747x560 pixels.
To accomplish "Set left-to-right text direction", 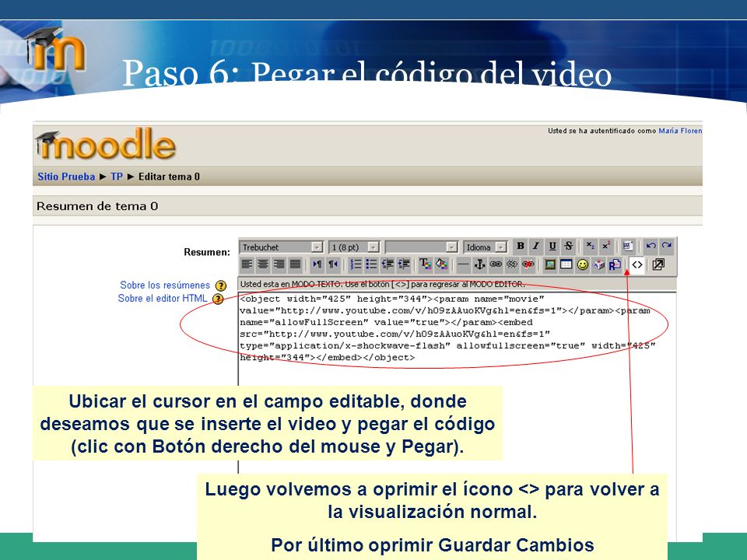I will 317,264.
